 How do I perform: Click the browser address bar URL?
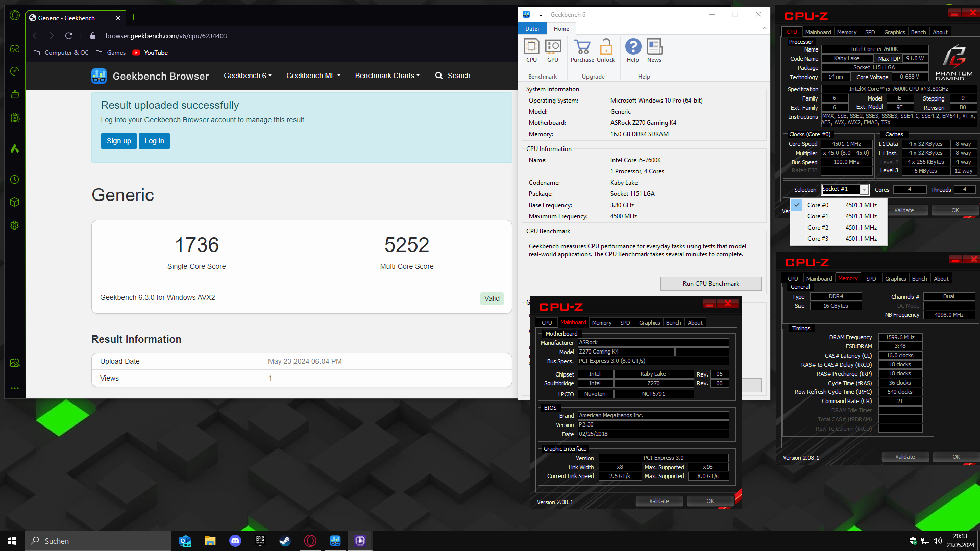tap(166, 36)
